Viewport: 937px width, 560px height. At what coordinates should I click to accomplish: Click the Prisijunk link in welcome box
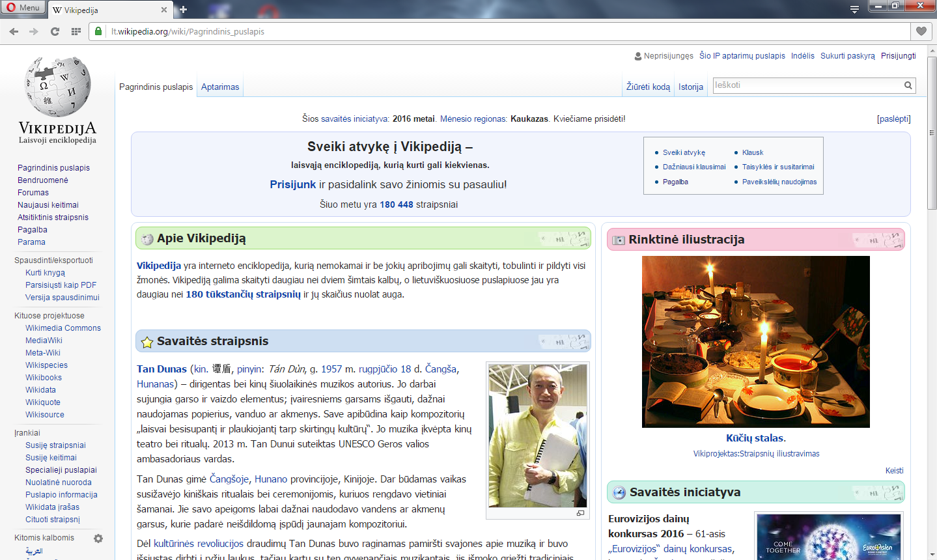coord(293,184)
